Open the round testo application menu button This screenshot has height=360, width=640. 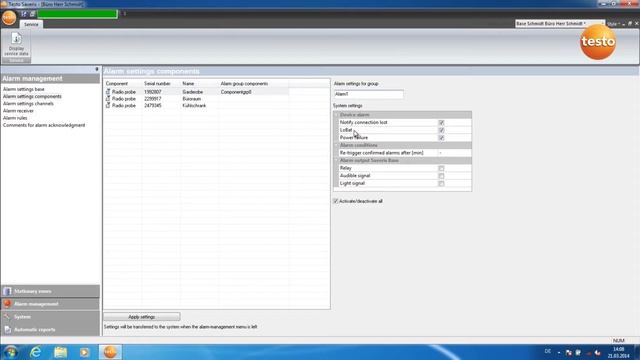[x=9, y=18]
